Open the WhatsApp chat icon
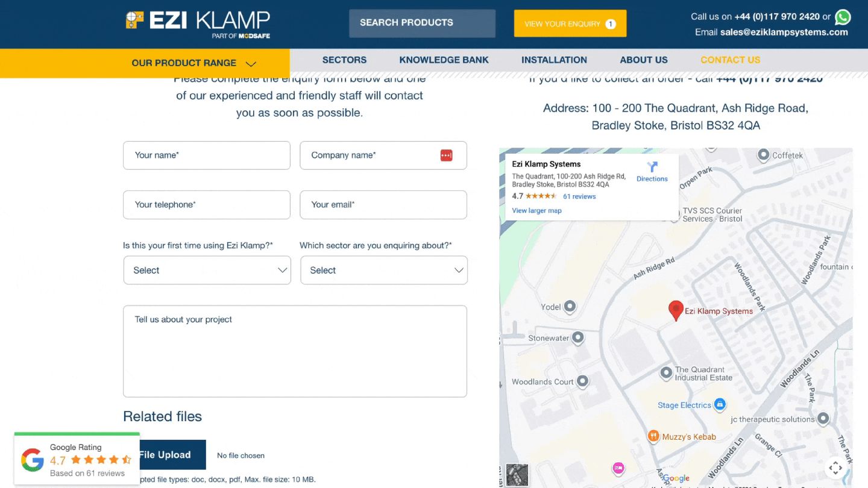Viewport: 868px width, 488px height. 842,17
